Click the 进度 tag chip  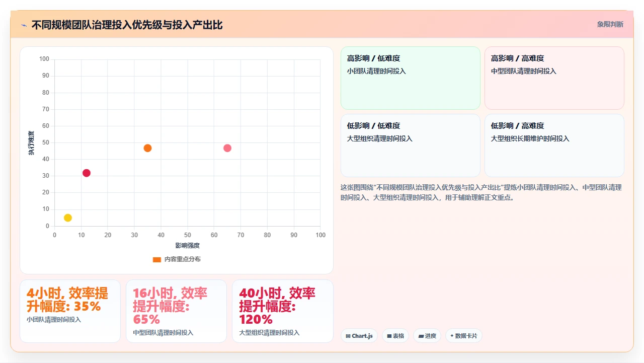click(427, 336)
